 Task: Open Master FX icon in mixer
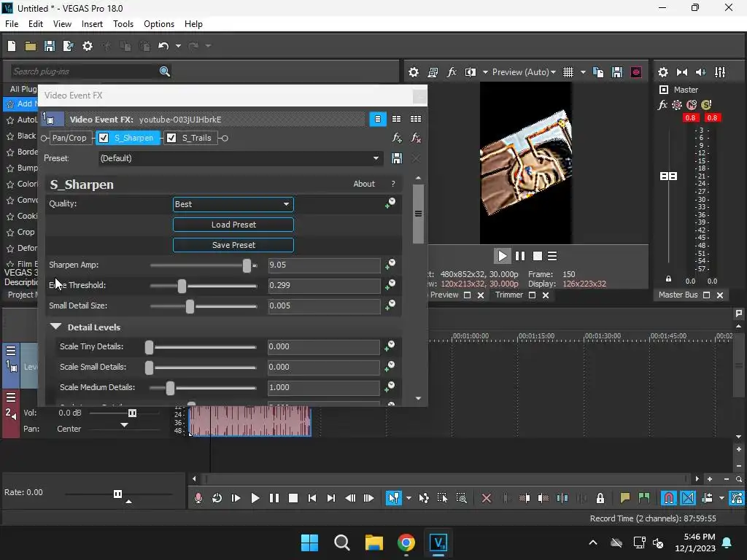[662, 105]
